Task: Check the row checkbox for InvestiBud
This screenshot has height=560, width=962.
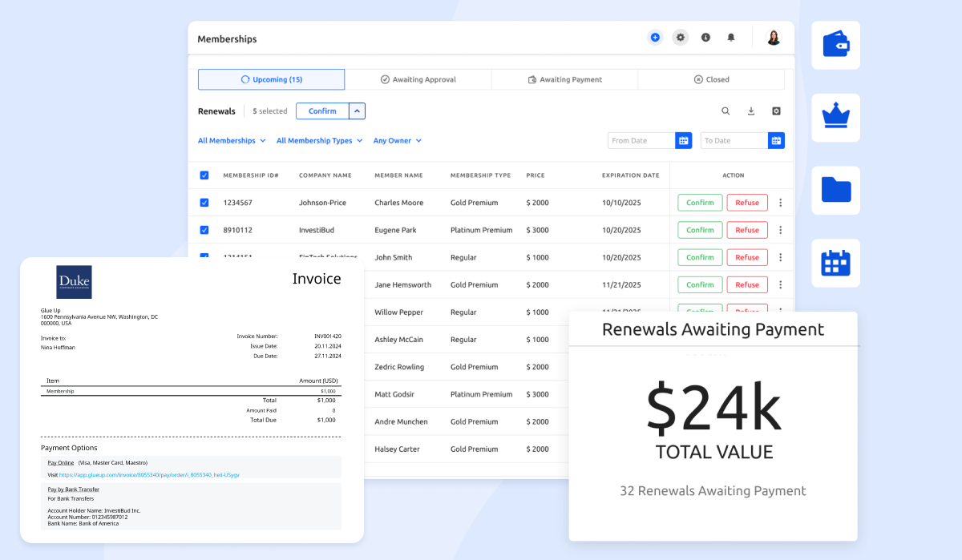Action: [x=204, y=230]
